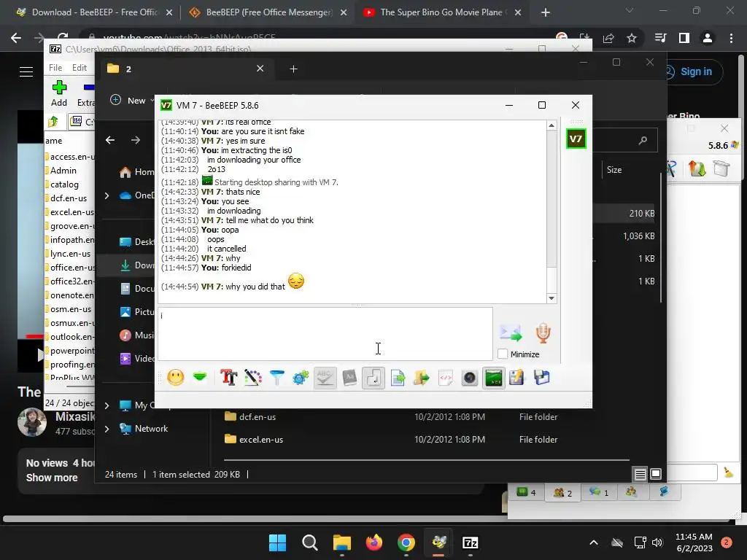The image size is (747, 560).
Task: Click the chat message input field
Action: point(325,334)
